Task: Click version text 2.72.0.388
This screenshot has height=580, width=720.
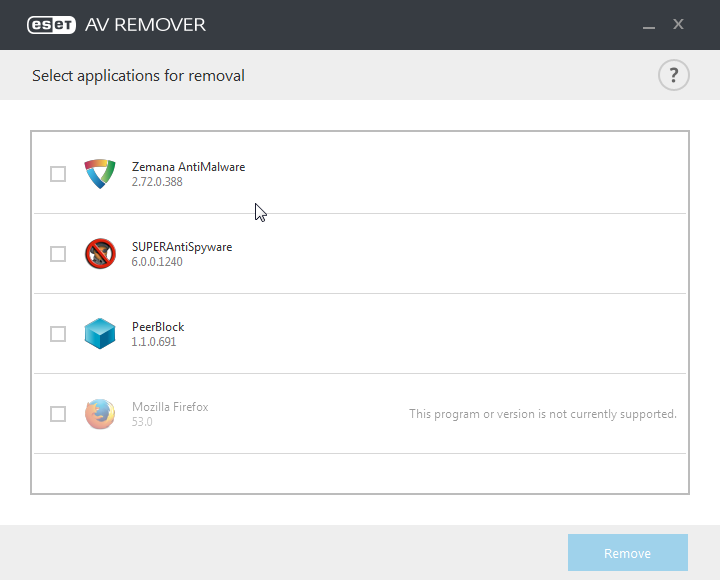Action: click(157, 182)
